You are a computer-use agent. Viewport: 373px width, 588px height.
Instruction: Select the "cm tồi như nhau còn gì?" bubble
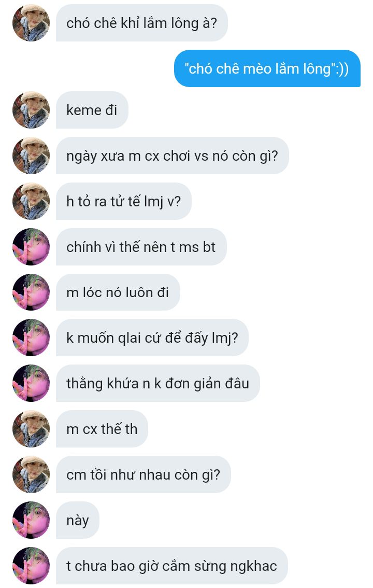[x=144, y=474]
